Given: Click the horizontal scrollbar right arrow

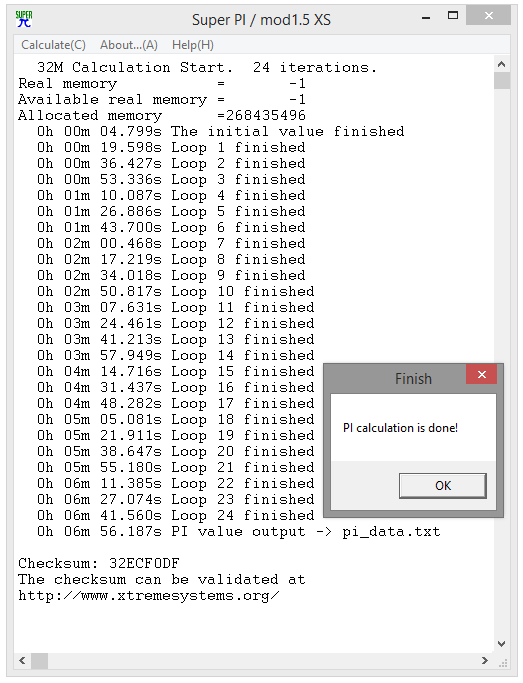Looking at the screenshot, I should pos(485,661).
